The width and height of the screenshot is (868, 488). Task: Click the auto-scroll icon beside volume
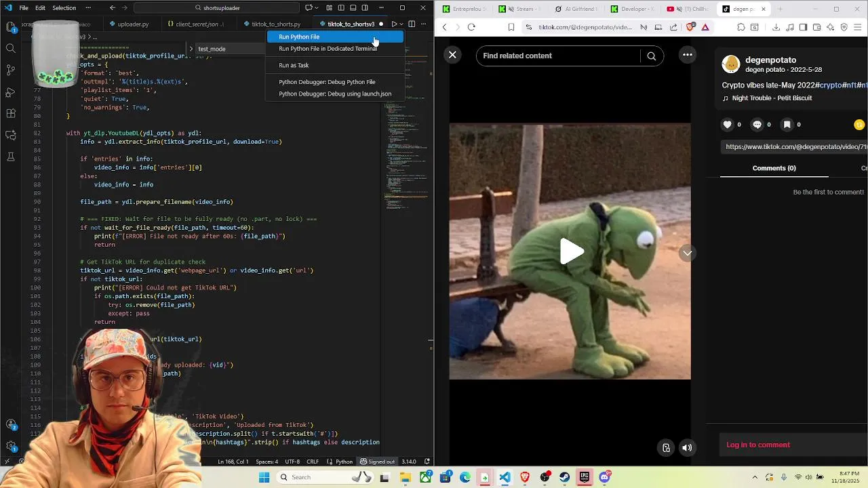click(x=666, y=447)
